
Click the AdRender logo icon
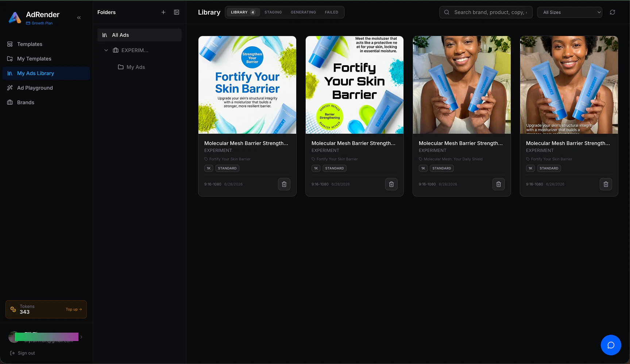point(15,17)
